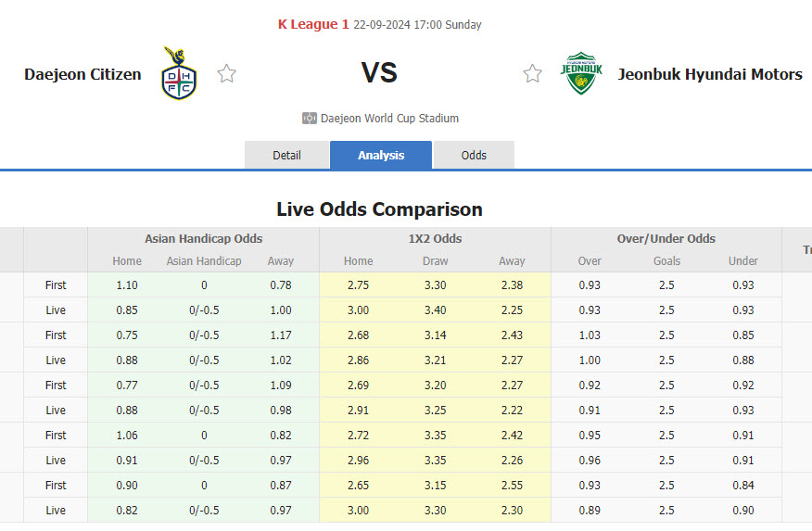The height and width of the screenshot is (531, 812).
Task: Select the 2.55 away odds cell
Action: [511, 485]
